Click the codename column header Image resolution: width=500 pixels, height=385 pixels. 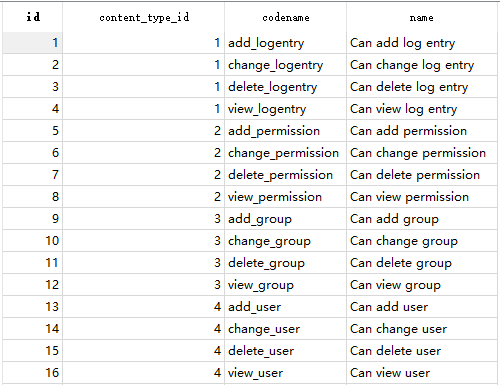(286, 17)
